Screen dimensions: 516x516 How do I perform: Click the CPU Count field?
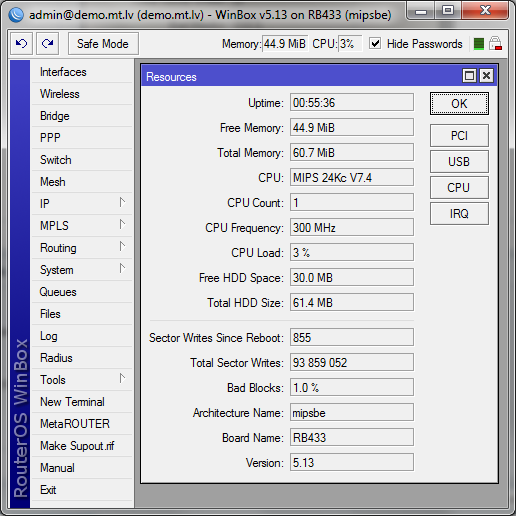[x=352, y=203]
